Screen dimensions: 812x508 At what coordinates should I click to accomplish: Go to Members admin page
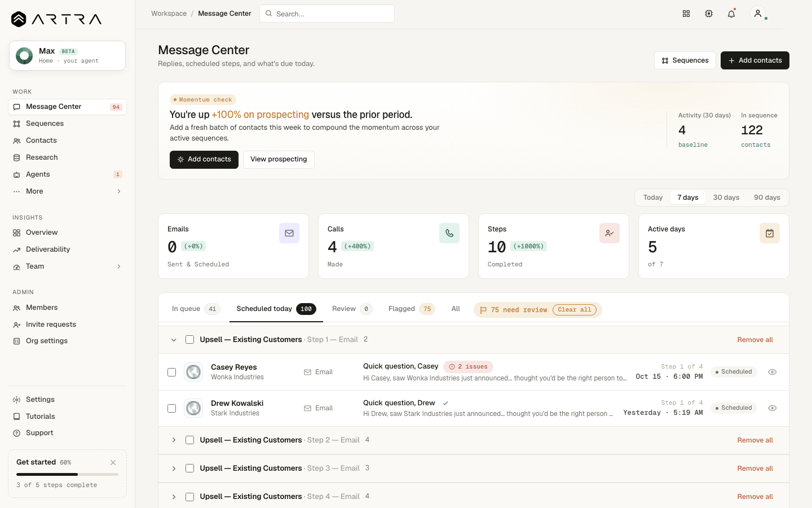[67, 308]
